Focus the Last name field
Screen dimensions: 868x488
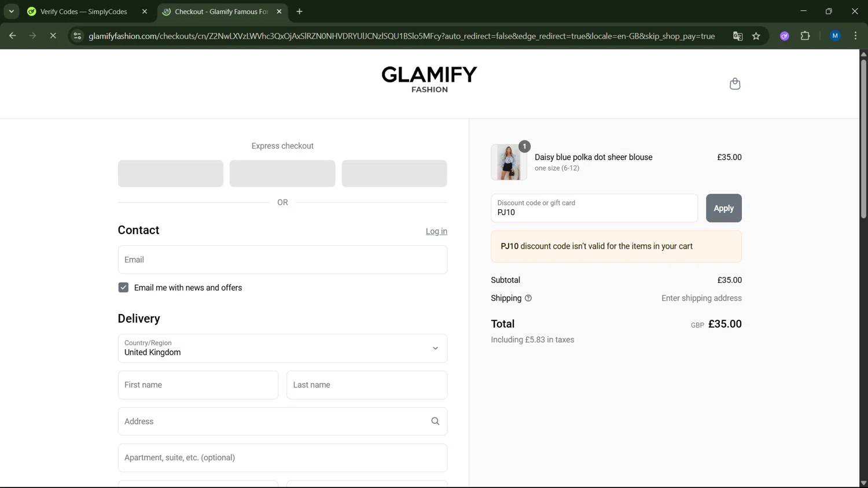pos(367,385)
